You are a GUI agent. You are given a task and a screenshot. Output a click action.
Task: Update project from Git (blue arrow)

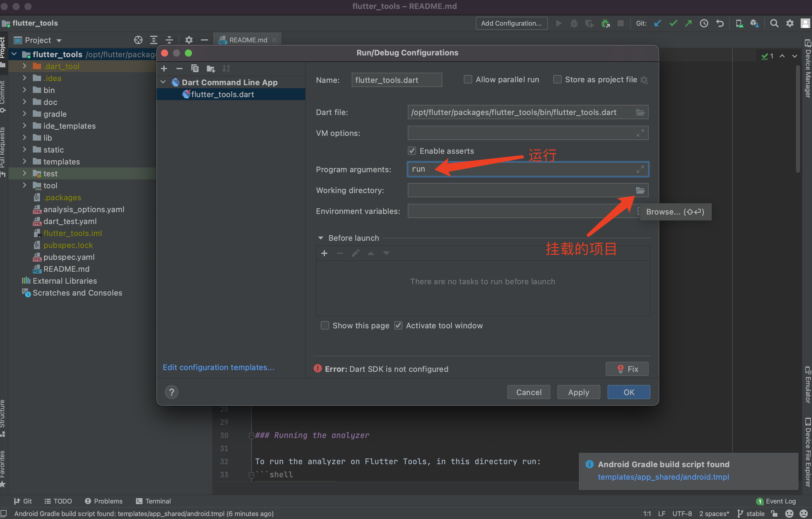click(658, 23)
